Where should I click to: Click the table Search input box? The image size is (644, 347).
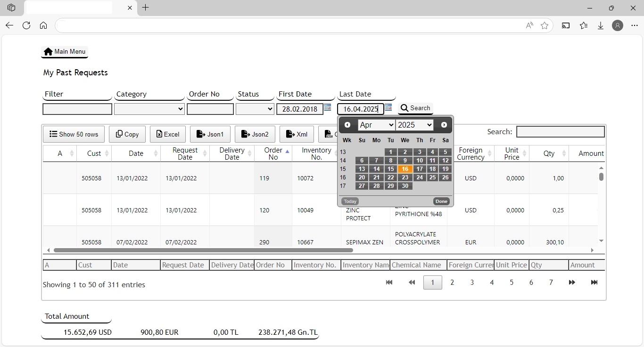[x=561, y=132]
